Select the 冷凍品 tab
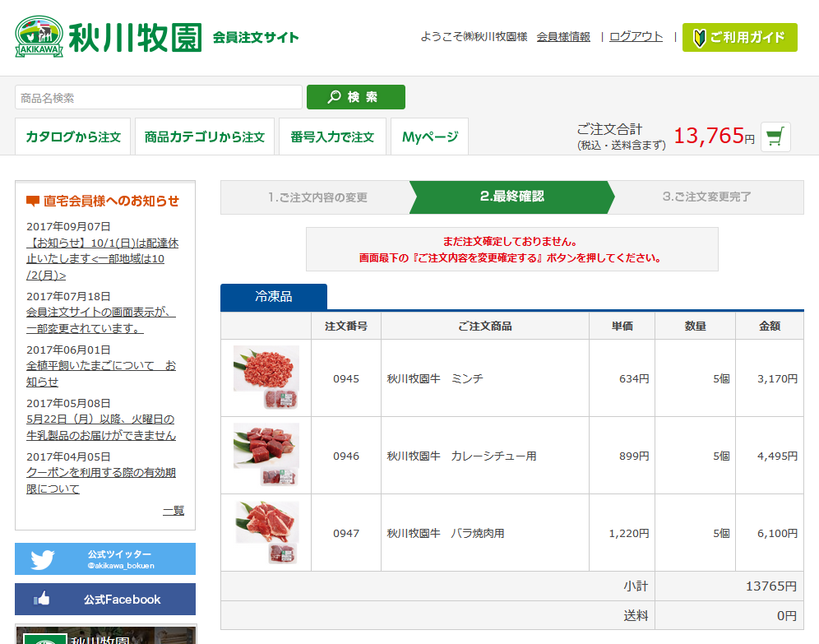The image size is (819, 644). [x=274, y=297]
